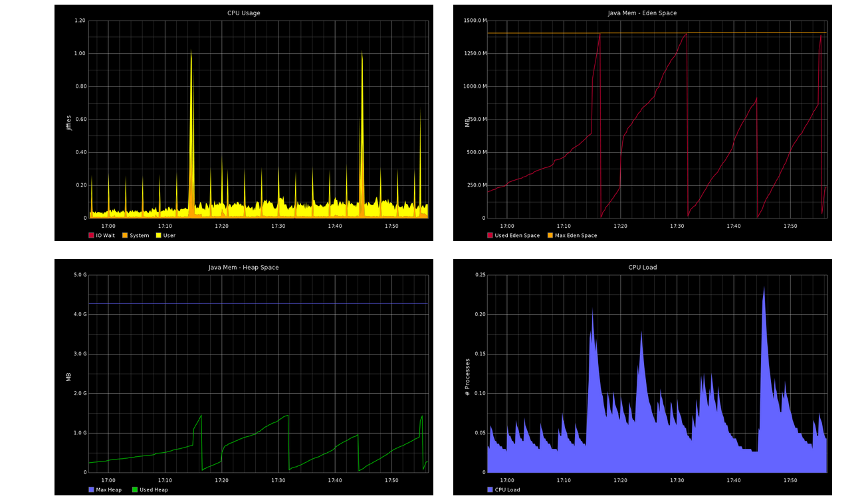Click the 'MB' axis label on Eden Space chart
This screenshot has height=504, width=866.
467,123
